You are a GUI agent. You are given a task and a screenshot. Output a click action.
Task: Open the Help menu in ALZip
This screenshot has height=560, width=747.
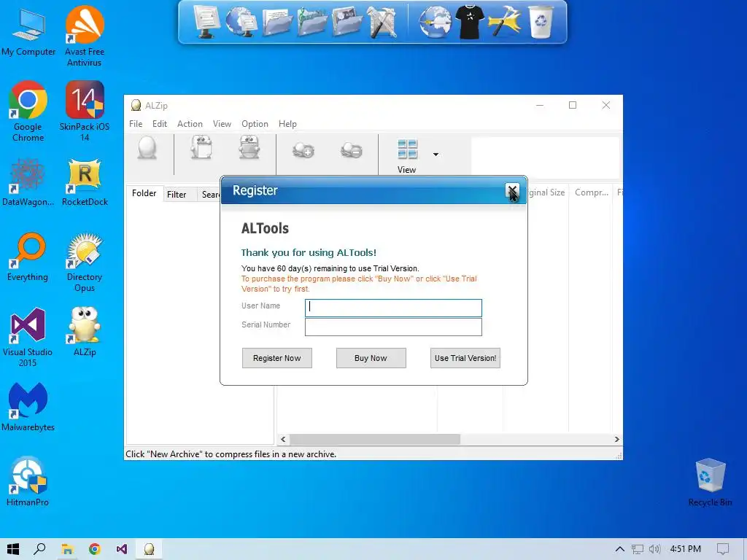287,124
